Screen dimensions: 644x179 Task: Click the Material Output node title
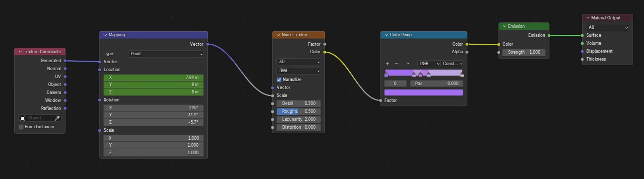(x=606, y=18)
